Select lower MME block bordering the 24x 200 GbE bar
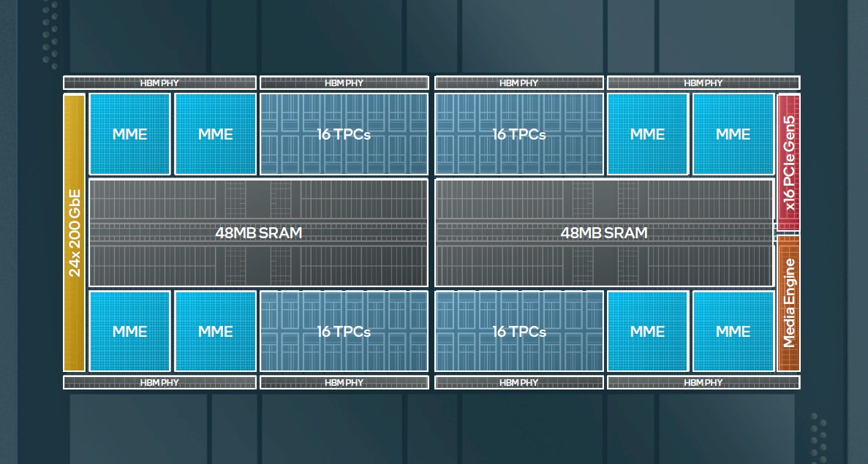868x464 pixels. (129, 331)
